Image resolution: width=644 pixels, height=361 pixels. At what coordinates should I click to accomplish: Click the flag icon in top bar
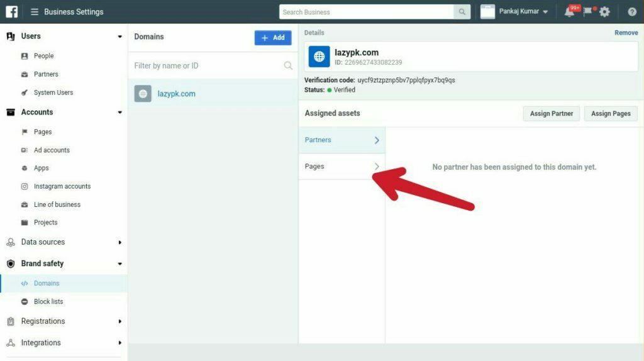click(588, 11)
